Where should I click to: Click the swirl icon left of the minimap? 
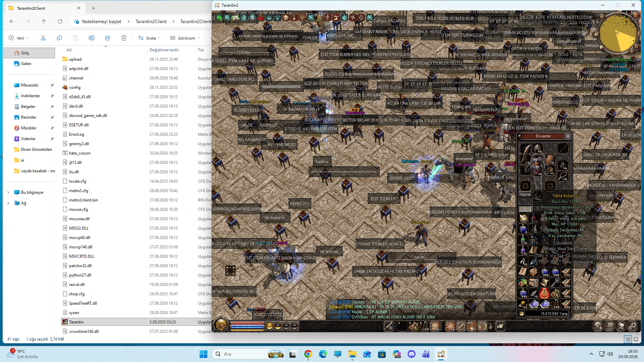click(x=596, y=34)
